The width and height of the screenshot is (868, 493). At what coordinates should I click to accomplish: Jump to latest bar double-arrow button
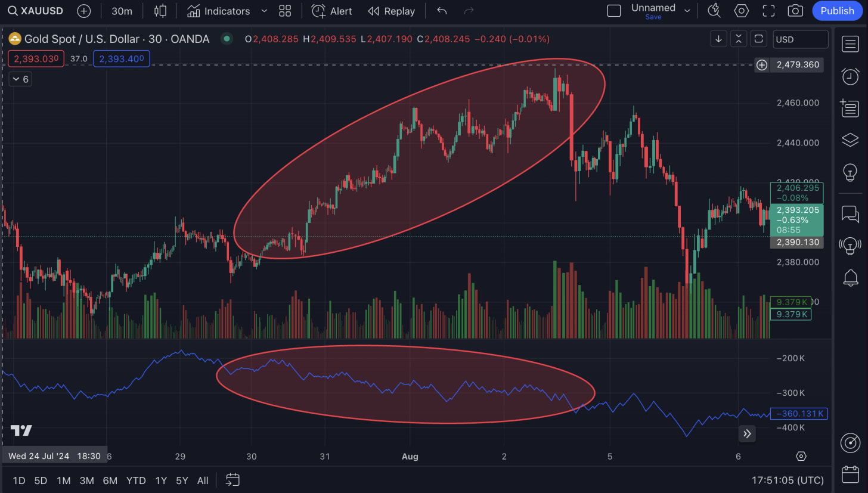coord(747,433)
